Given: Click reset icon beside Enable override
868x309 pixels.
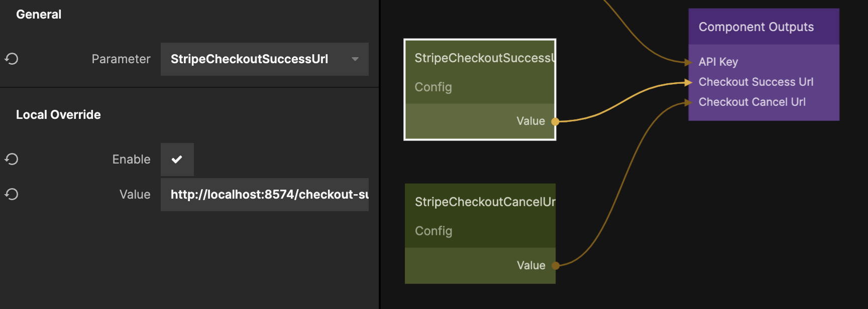Looking at the screenshot, I should click(x=12, y=160).
